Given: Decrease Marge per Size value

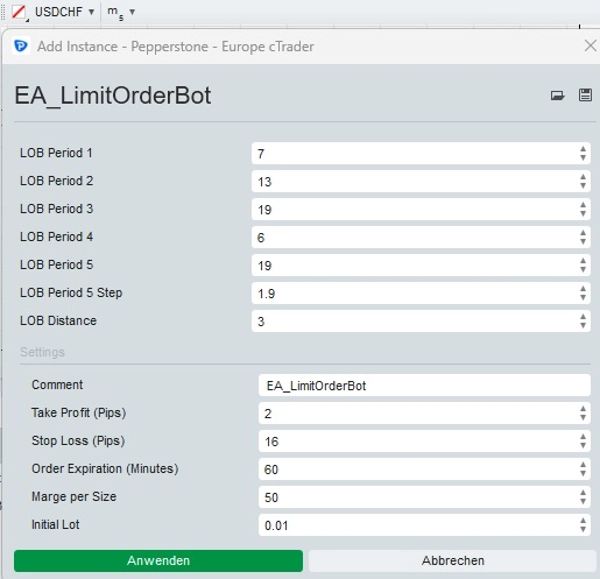Looking at the screenshot, I should 583,501.
